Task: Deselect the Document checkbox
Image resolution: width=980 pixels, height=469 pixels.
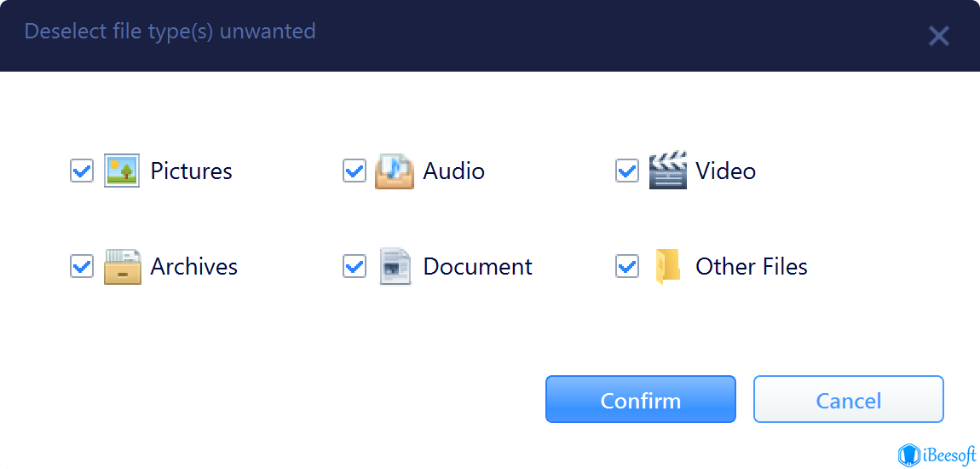Action: 355,266
